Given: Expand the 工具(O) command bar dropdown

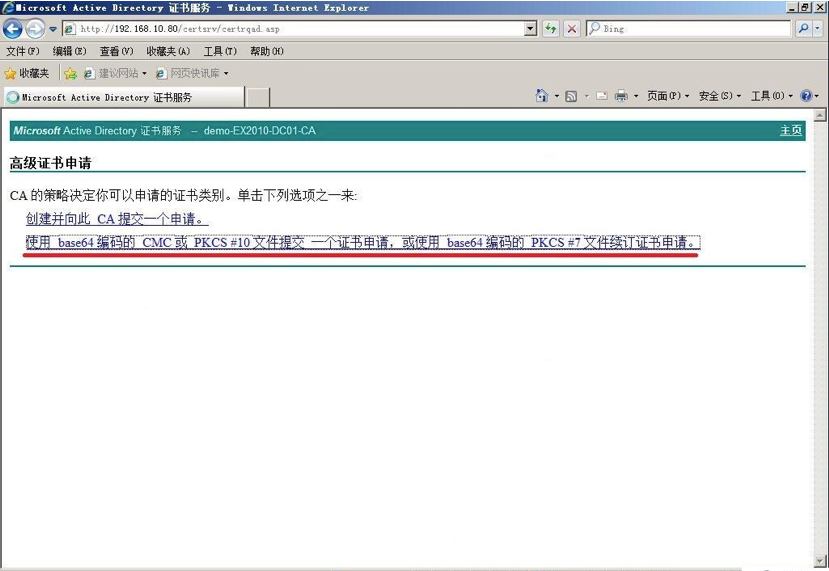Looking at the screenshot, I should [x=771, y=96].
